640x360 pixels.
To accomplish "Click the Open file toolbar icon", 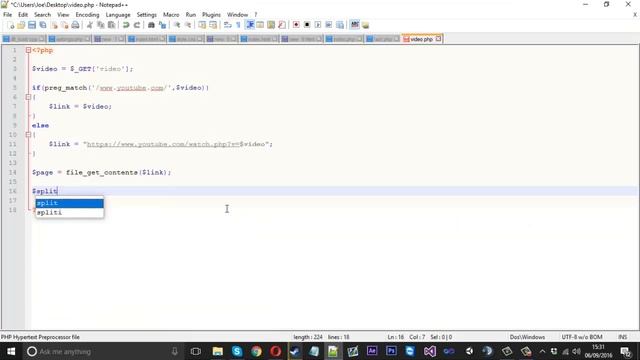I will coord(21,25).
